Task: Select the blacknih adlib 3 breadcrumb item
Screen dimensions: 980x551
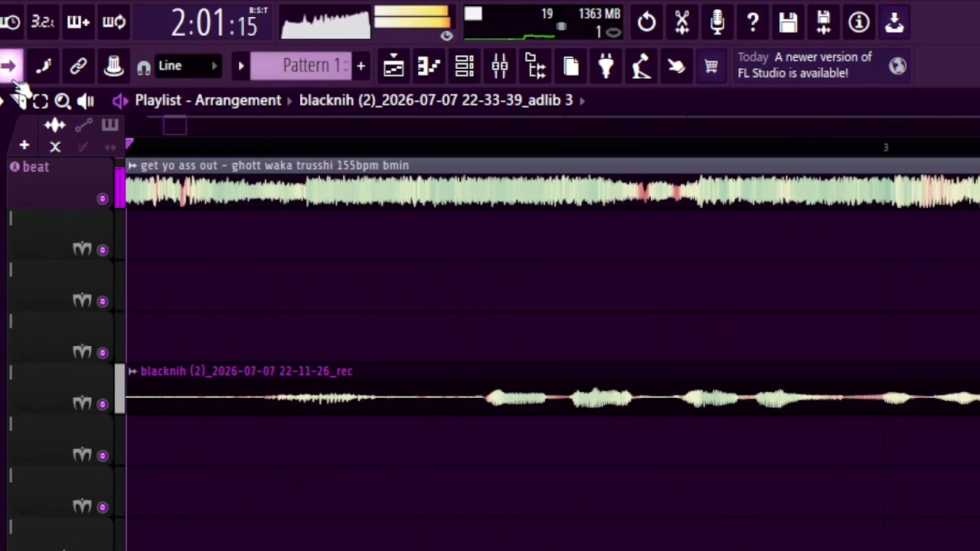Action: tap(436, 100)
